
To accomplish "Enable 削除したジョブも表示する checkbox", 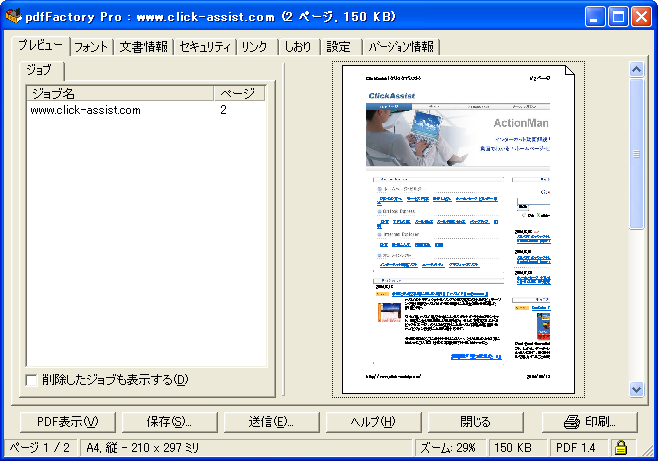I will pyautogui.click(x=31, y=380).
